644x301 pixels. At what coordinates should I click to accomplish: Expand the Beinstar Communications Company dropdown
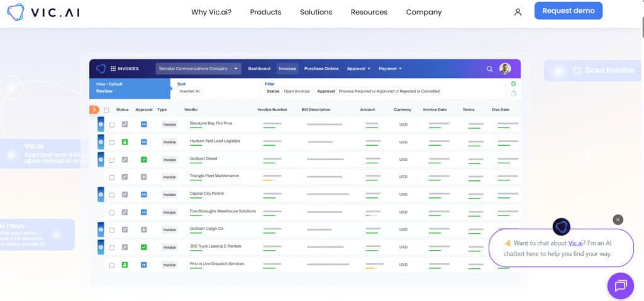(198, 68)
